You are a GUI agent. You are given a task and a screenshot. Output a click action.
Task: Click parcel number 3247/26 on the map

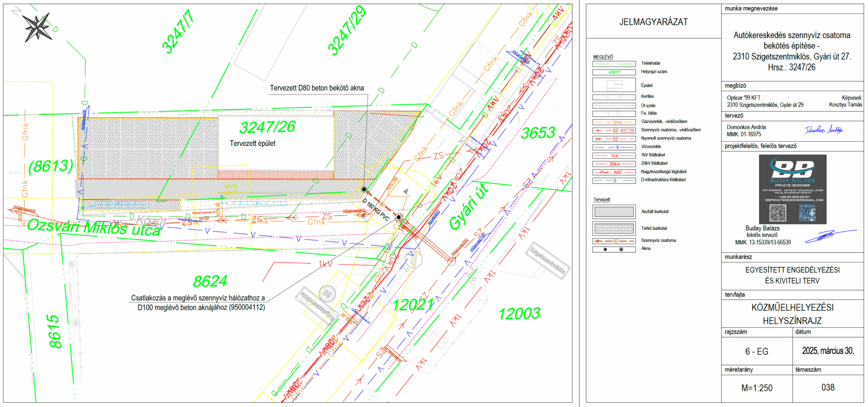[267, 127]
